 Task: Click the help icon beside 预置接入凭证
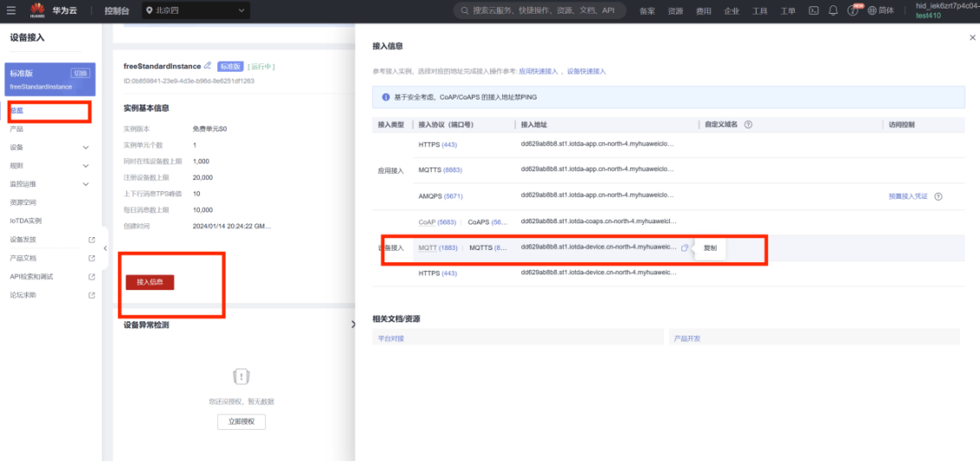point(938,196)
